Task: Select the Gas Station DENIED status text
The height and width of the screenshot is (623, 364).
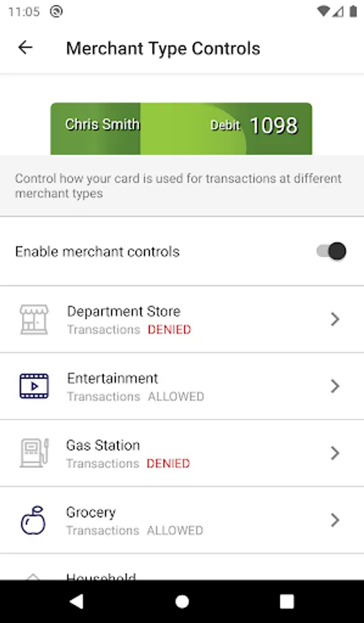Action: [x=168, y=464]
